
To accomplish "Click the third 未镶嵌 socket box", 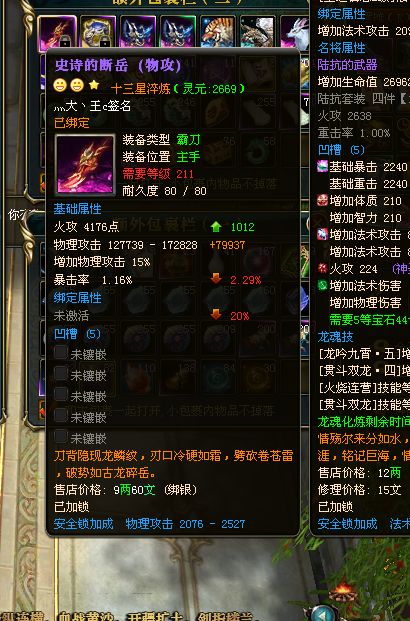I will [x=61, y=394].
